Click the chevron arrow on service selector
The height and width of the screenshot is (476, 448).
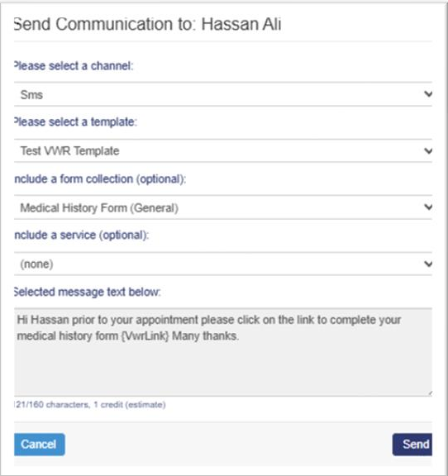click(x=428, y=264)
